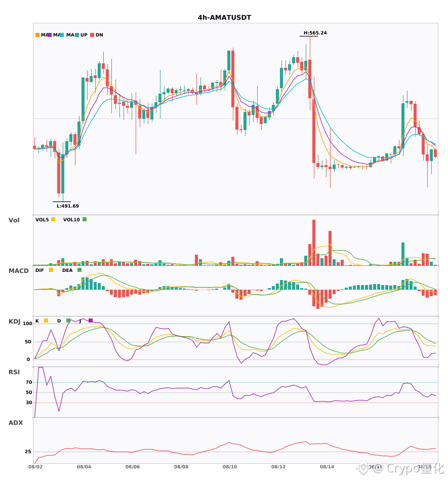Click the KDJ axis value 100
The image size is (448, 481).
(x=28, y=324)
